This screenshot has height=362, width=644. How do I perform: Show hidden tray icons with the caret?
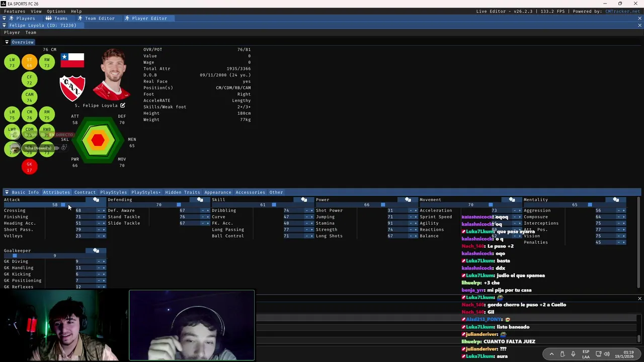pos(551,354)
